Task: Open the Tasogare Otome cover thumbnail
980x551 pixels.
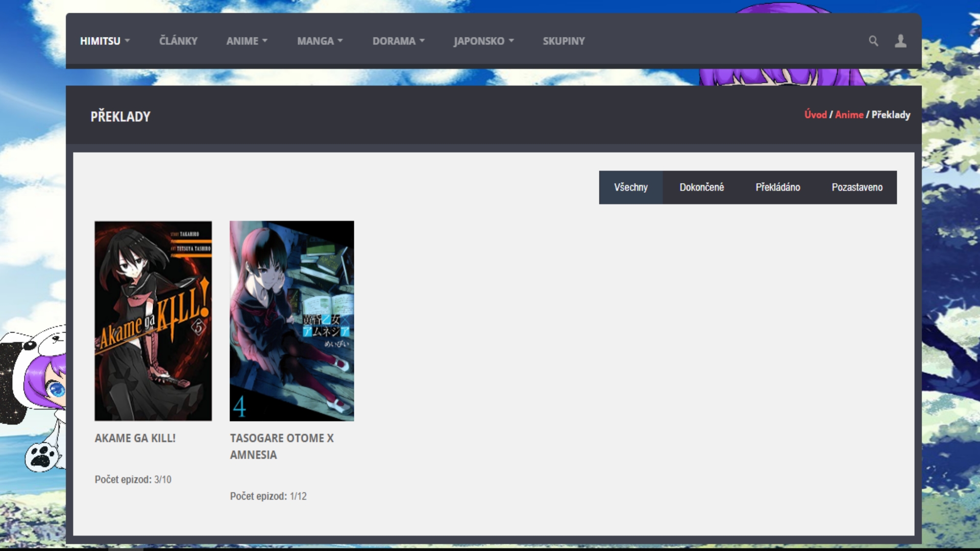Action: [x=291, y=320]
